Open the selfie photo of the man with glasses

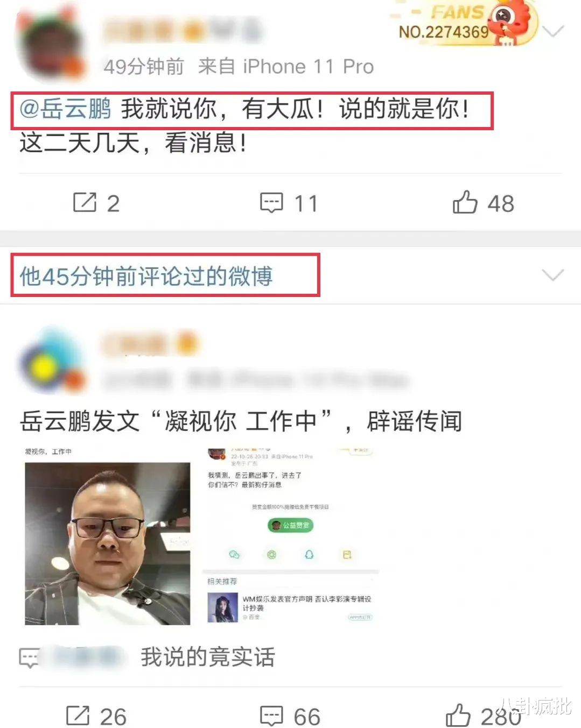[108, 543]
